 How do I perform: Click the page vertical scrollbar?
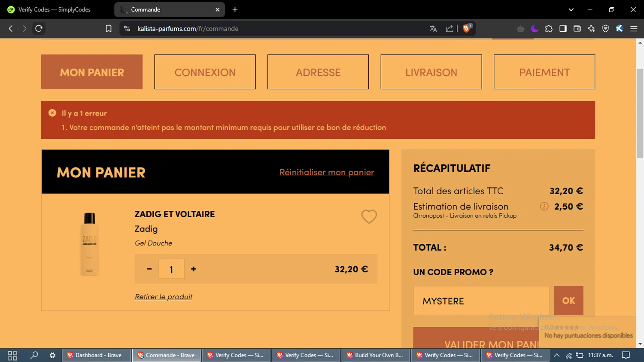coord(640,114)
